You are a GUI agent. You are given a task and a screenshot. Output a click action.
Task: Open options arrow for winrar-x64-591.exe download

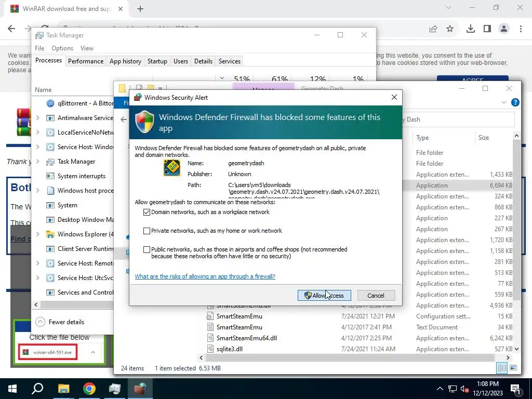[93, 352]
